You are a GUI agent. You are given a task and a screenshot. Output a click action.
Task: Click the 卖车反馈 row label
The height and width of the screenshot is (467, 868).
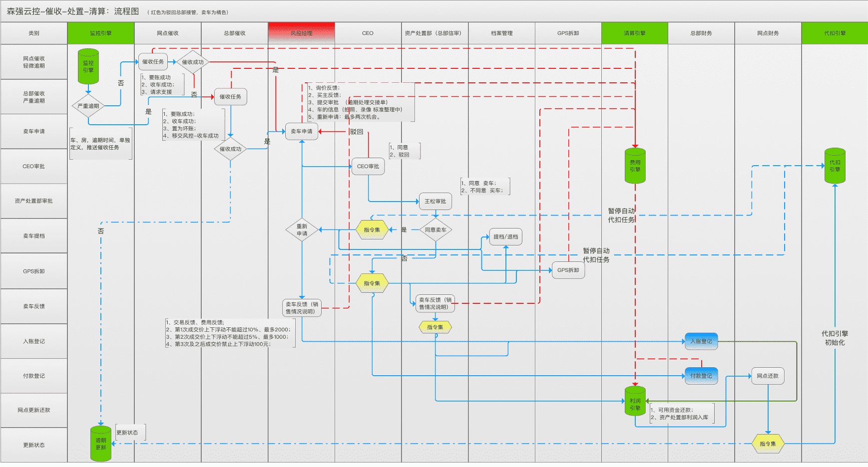[34, 306]
